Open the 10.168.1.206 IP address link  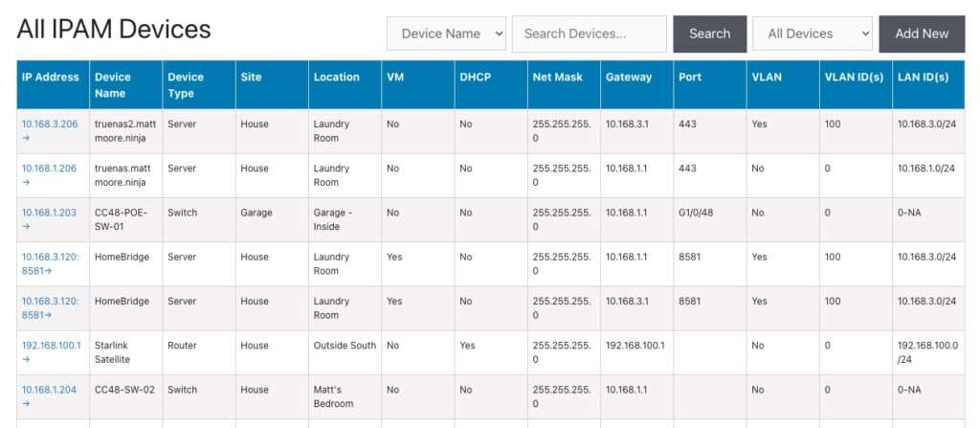[48, 168]
